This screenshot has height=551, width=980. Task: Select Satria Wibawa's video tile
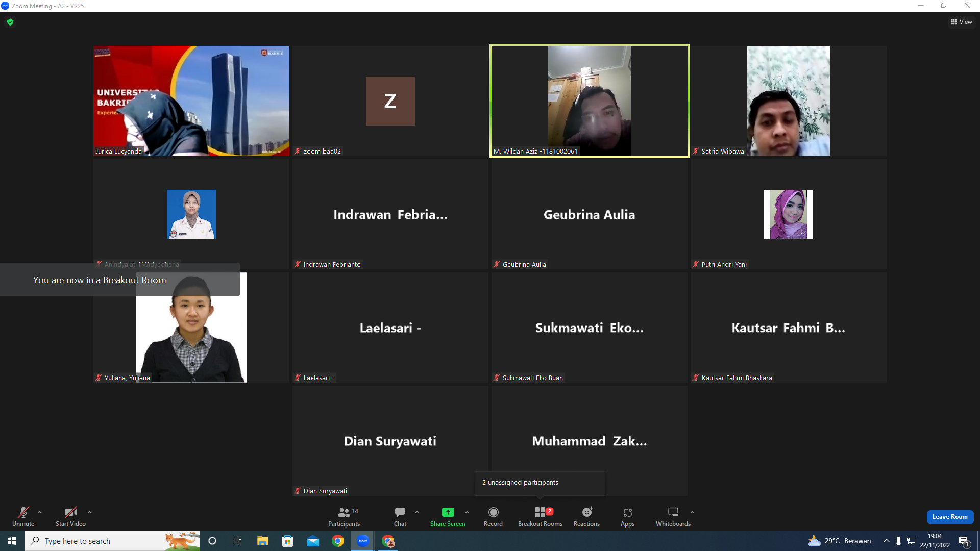click(789, 101)
